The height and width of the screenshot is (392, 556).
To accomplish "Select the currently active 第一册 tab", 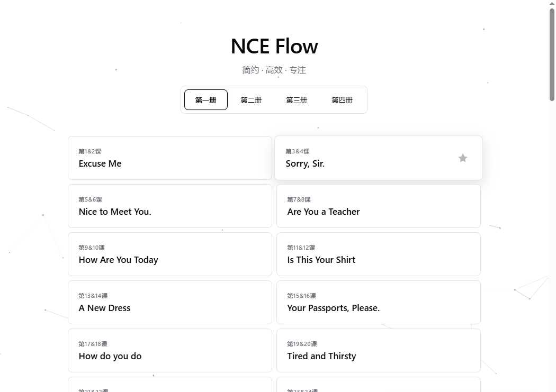I will pyautogui.click(x=205, y=99).
